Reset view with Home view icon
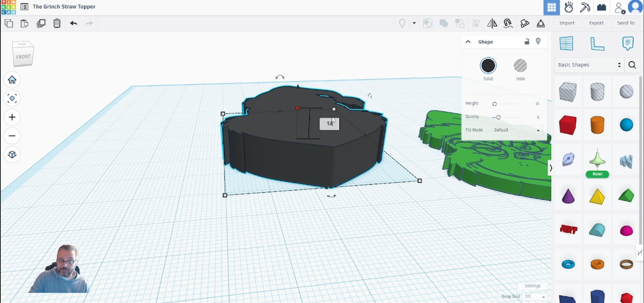This screenshot has height=303, width=644. pos(12,80)
